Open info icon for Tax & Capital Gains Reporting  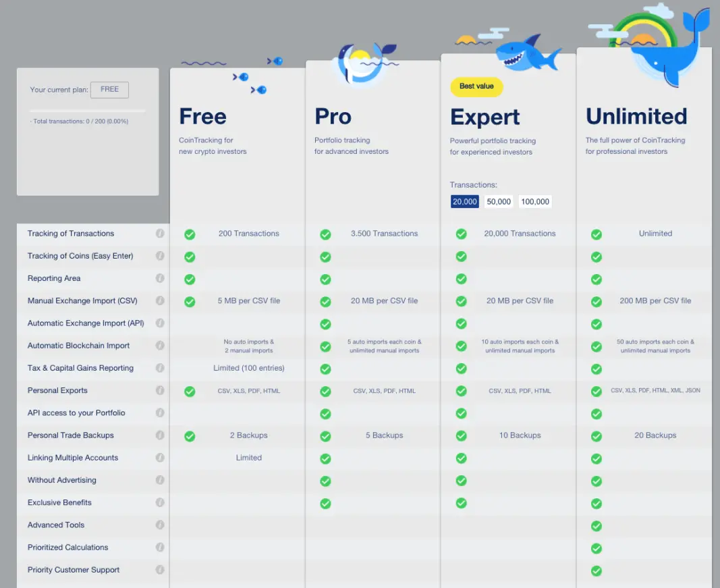click(160, 367)
